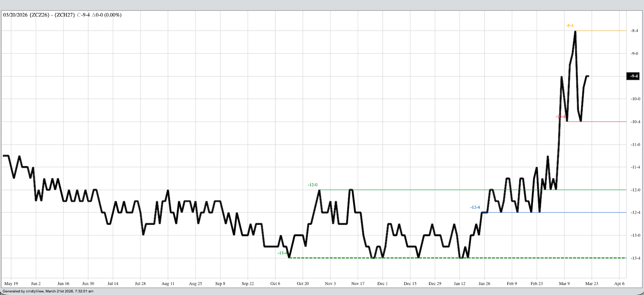644x295 pixels.
Task: Click the (0.00%) change value in the header
Action: (113, 15)
